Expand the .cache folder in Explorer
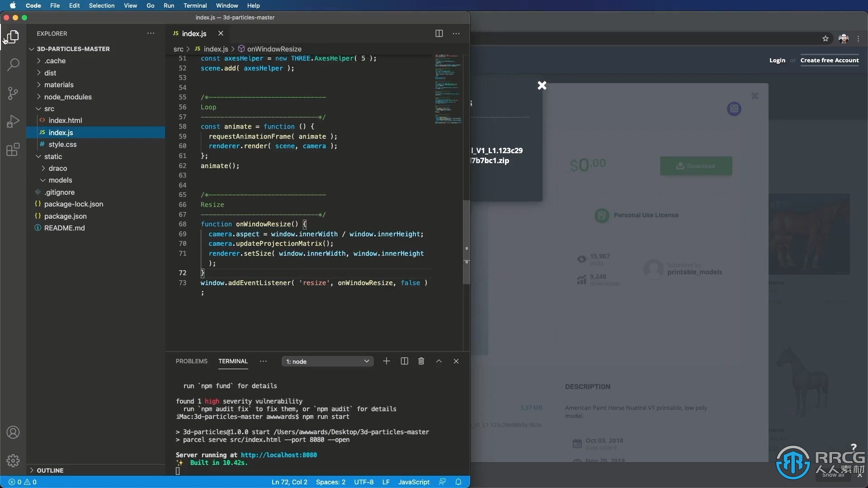 (55, 60)
